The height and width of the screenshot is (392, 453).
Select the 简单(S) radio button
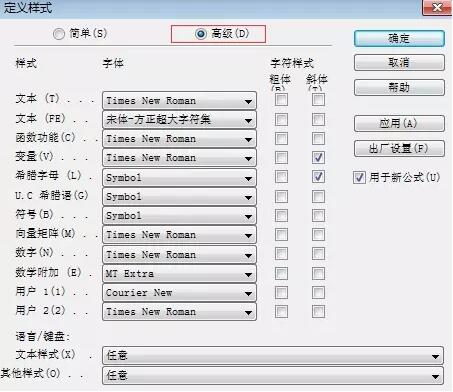(59, 34)
